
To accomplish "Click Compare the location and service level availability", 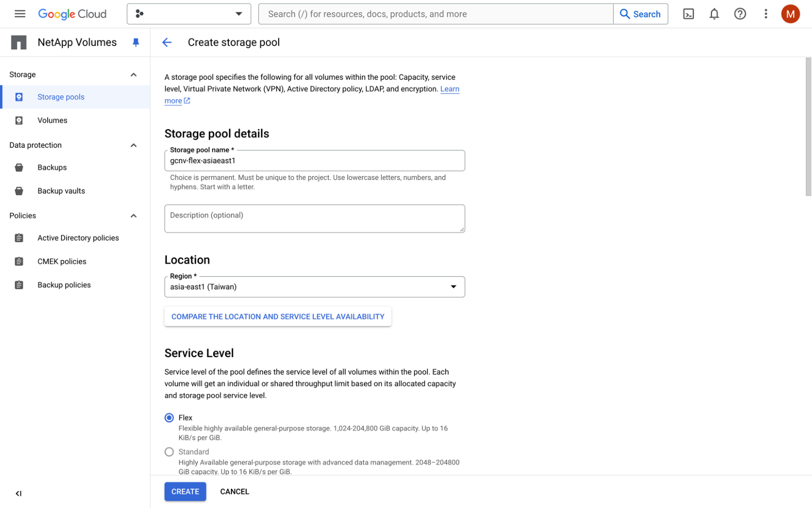I will 278,316.
